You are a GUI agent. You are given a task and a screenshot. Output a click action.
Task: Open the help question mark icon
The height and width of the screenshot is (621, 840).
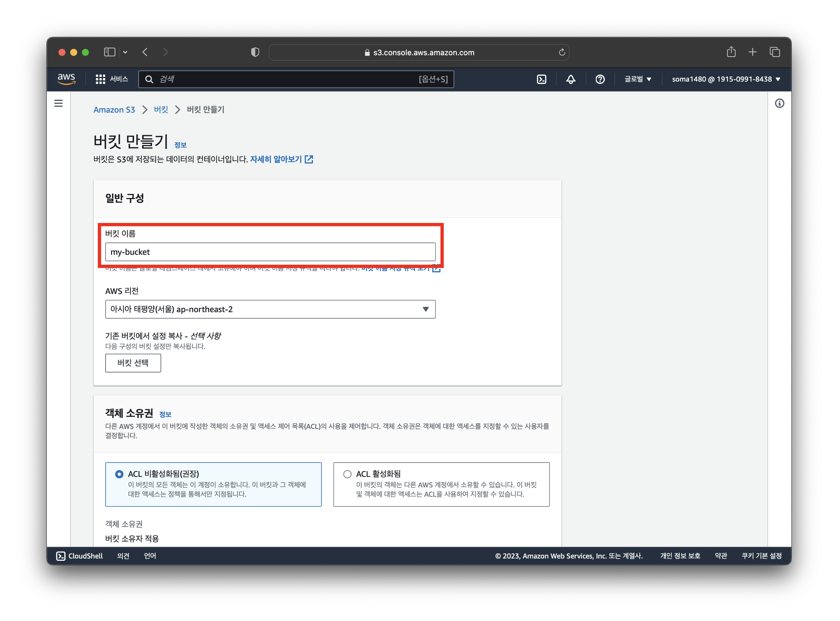[600, 79]
